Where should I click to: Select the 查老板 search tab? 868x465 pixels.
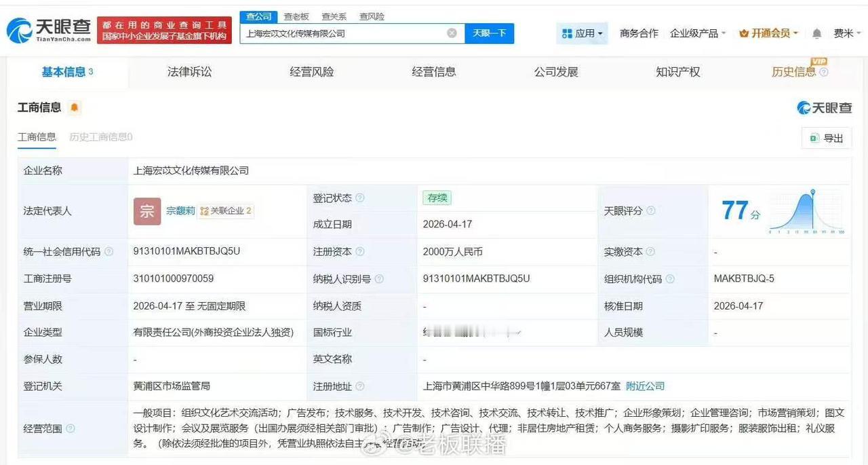pyautogui.click(x=296, y=16)
